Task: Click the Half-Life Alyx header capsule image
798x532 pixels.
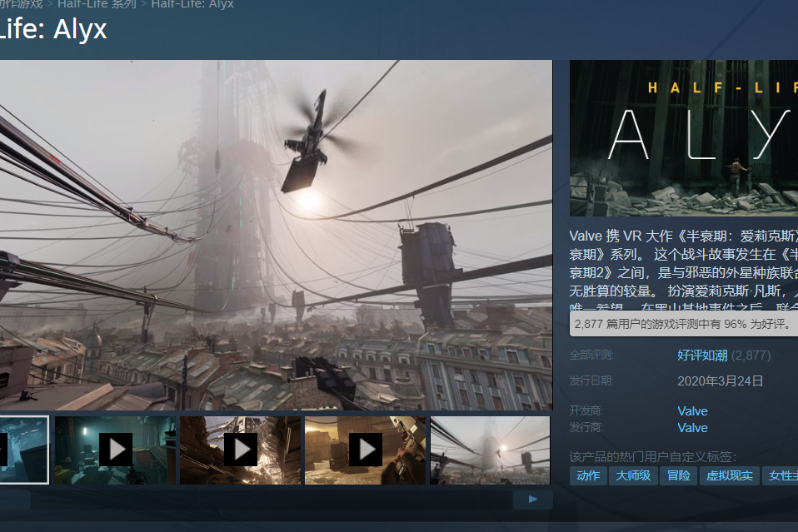Action: (x=684, y=138)
